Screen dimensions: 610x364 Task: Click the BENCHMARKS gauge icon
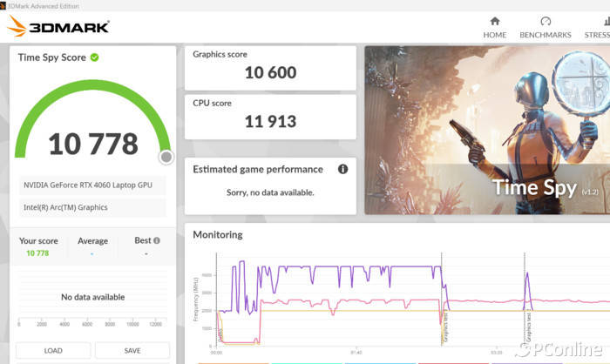click(546, 22)
